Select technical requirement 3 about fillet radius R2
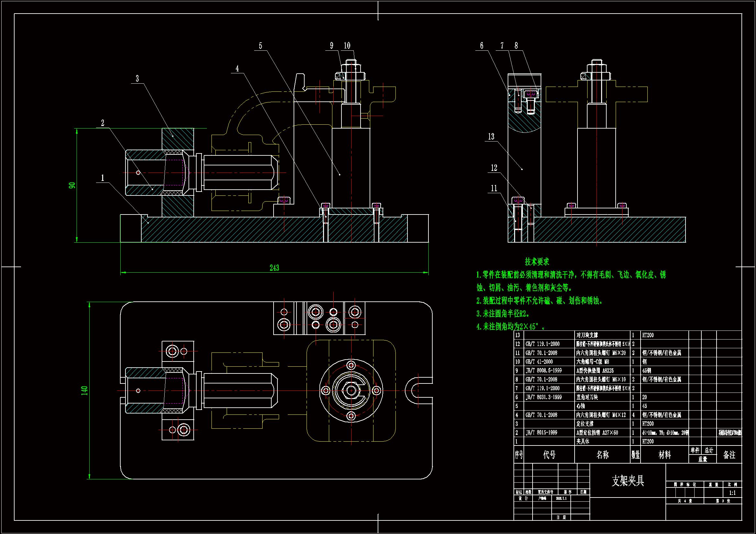This screenshot has height=534, width=756. [502, 314]
